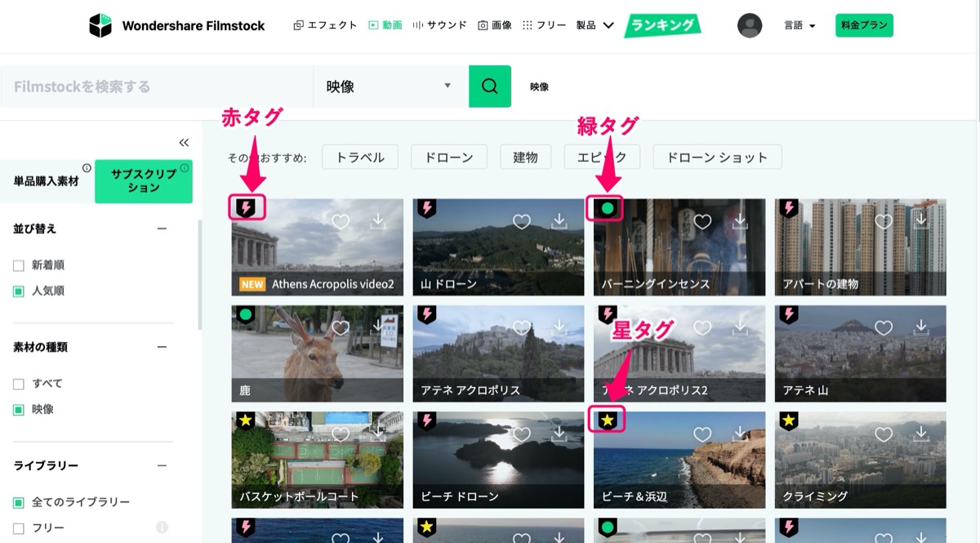Screen dimensions: 980x543
Task: Select the トラベル suggestion tag
Action: pos(360,157)
